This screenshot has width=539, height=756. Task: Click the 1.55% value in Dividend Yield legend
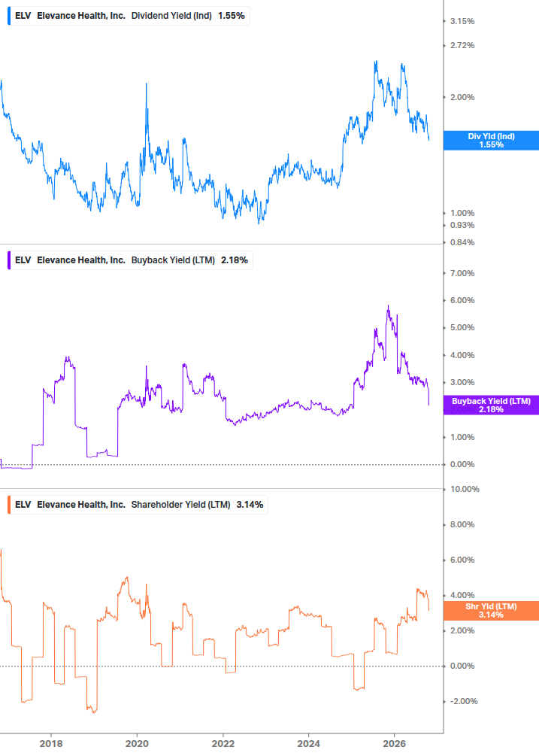pos(232,16)
